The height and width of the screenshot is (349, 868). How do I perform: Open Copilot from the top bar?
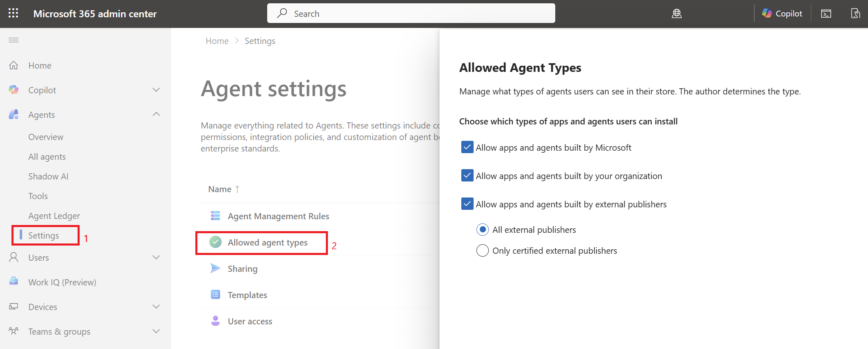tap(782, 14)
